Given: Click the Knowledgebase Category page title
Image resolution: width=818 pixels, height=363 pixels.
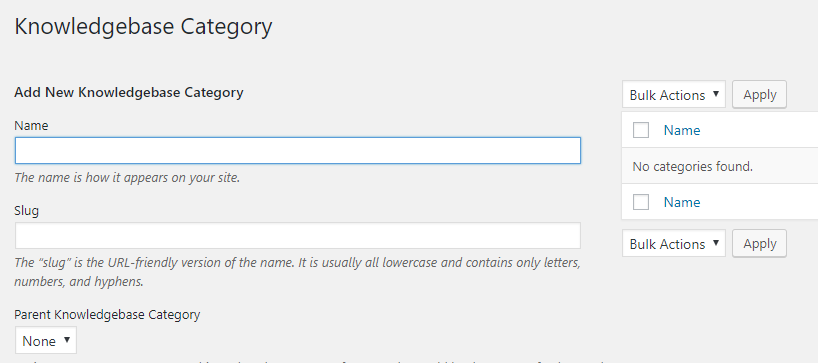Looking at the screenshot, I should (x=143, y=27).
